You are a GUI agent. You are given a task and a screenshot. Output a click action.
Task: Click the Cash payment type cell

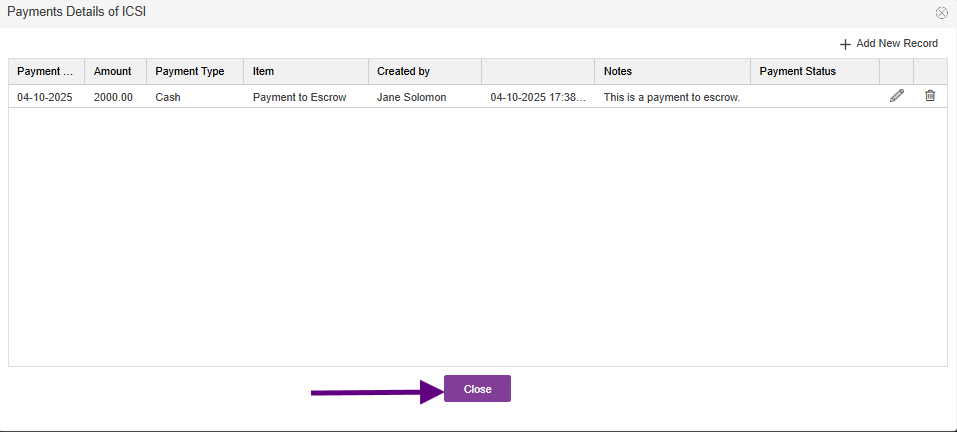click(x=168, y=97)
